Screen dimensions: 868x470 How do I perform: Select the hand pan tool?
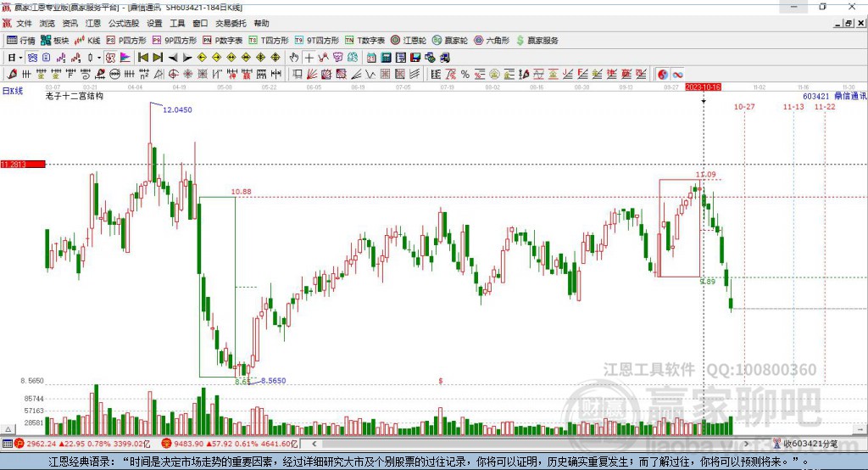pos(294,58)
